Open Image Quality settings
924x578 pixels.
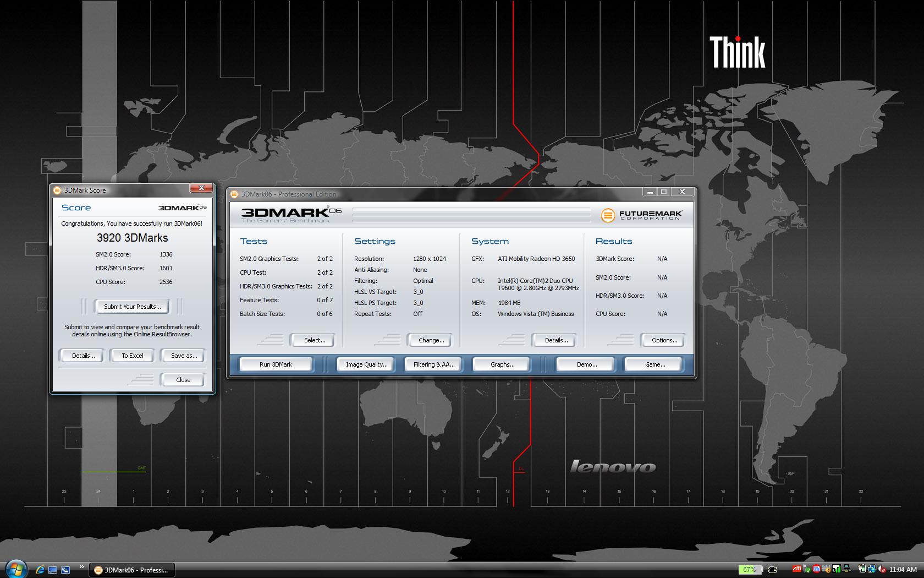(x=366, y=364)
